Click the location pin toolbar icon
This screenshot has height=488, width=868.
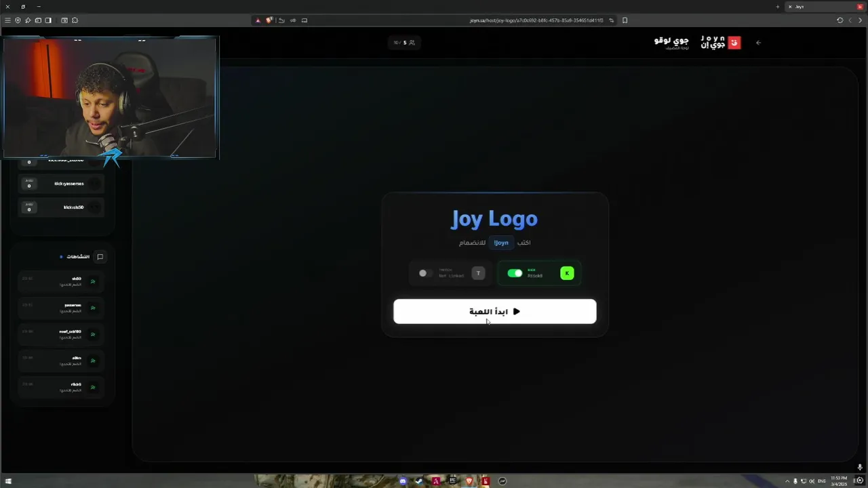[x=18, y=20]
